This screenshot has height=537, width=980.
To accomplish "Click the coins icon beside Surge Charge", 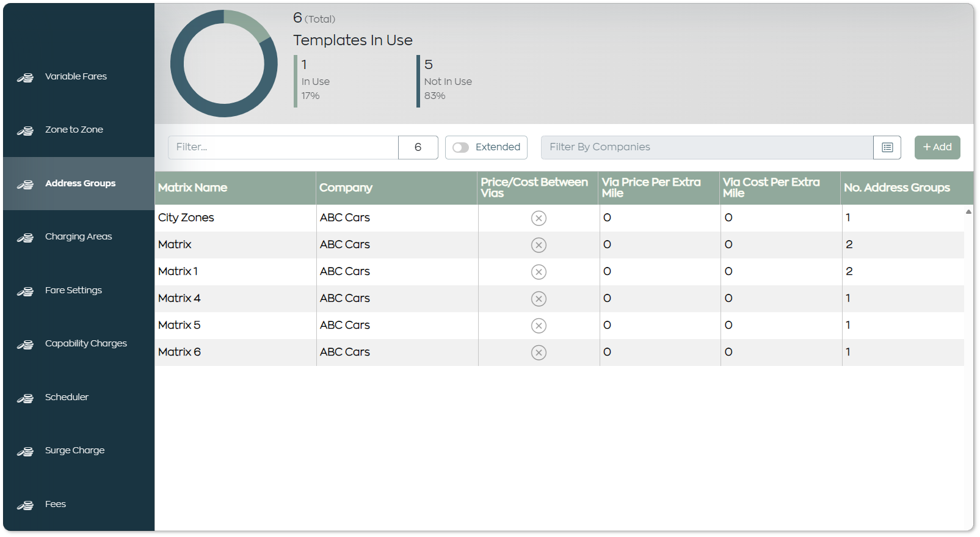I will tap(25, 451).
